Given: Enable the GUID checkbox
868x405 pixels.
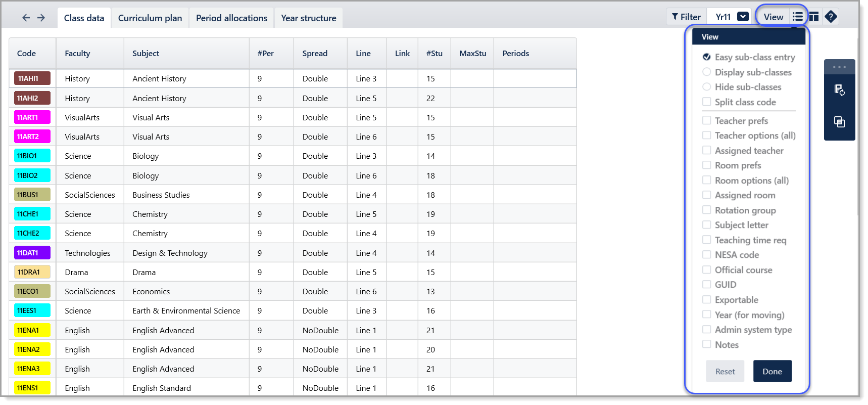Looking at the screenshot, I should click(x=707, y=285).
